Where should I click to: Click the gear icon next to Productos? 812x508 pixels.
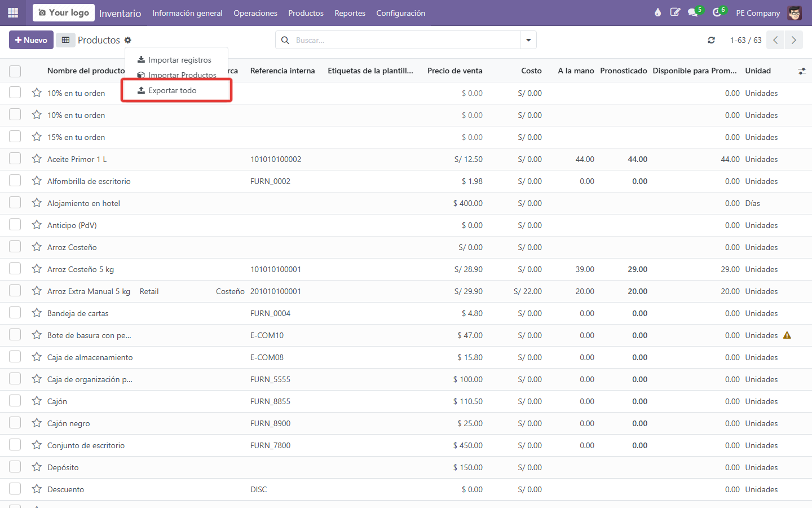tap(128, 40)
